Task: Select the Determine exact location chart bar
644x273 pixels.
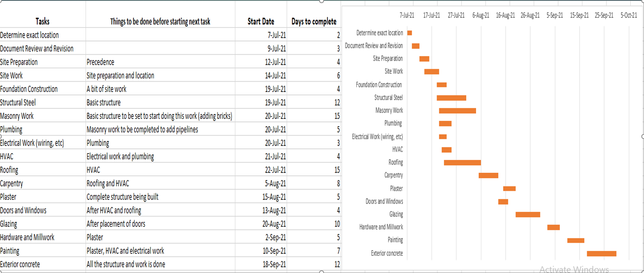Action: tap(410, 33)
